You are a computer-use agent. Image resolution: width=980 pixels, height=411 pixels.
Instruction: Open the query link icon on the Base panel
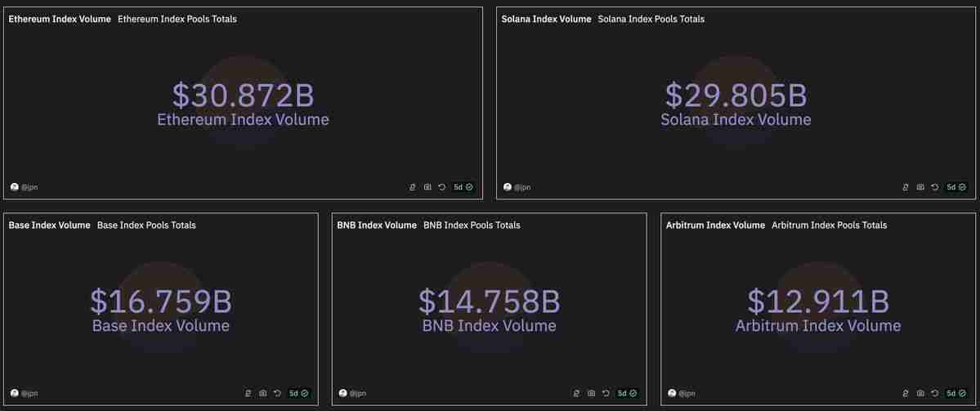point(248,393)
